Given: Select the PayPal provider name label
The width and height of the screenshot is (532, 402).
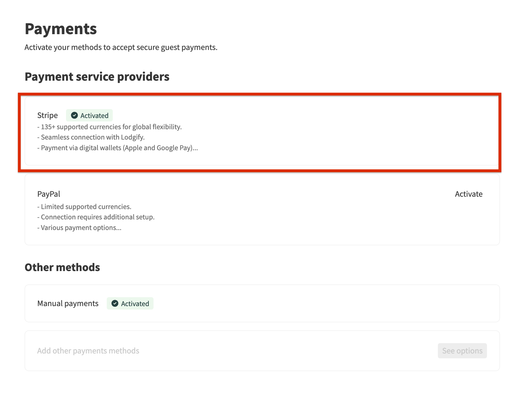Looking at the screenshot, I should pos(48,194).
